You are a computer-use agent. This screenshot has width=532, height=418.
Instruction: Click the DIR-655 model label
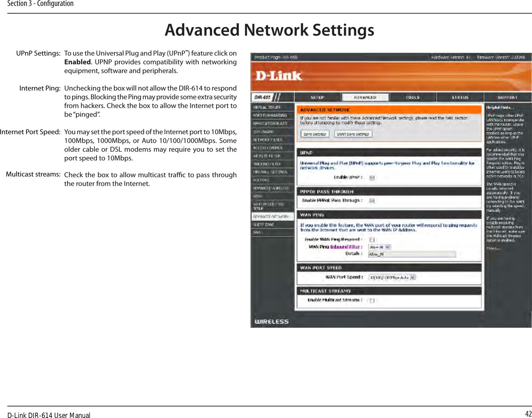pos(262,98)
